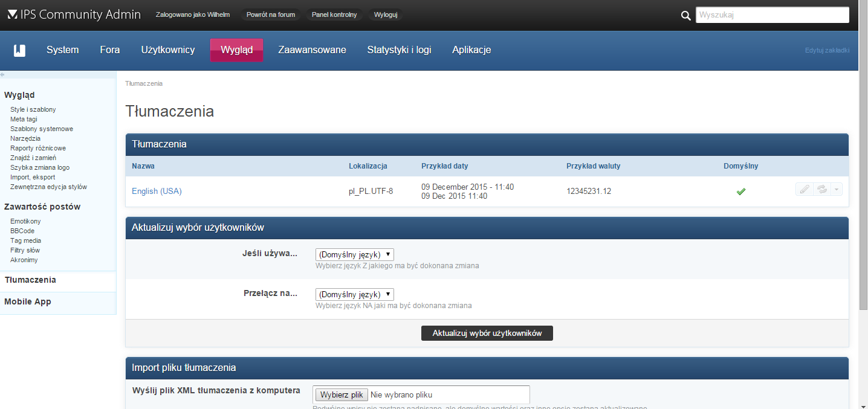868x409 pixels.
Task: Switch to the Statystyki i logi tab
Action: 399,50
